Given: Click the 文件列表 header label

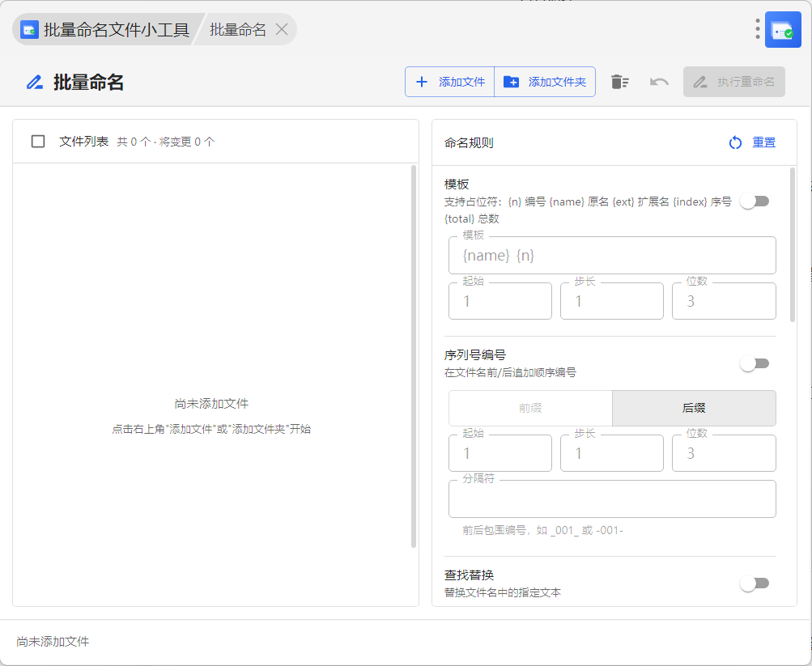Looking at the screenshot, I should pos(84,142).
